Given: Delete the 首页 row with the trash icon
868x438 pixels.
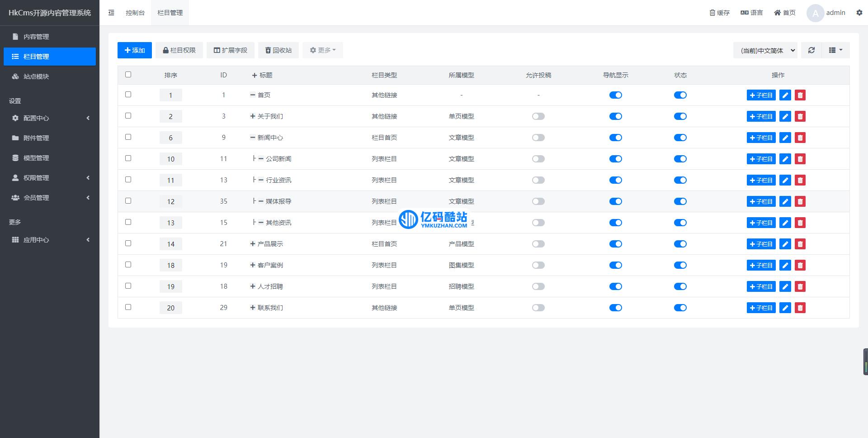Looking at the screenshot, I should (800, 95).
